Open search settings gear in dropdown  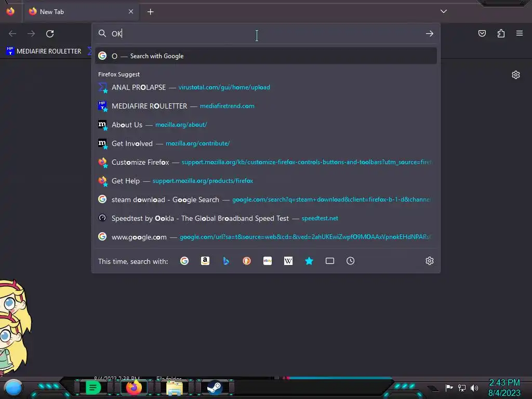pos(430,261)
